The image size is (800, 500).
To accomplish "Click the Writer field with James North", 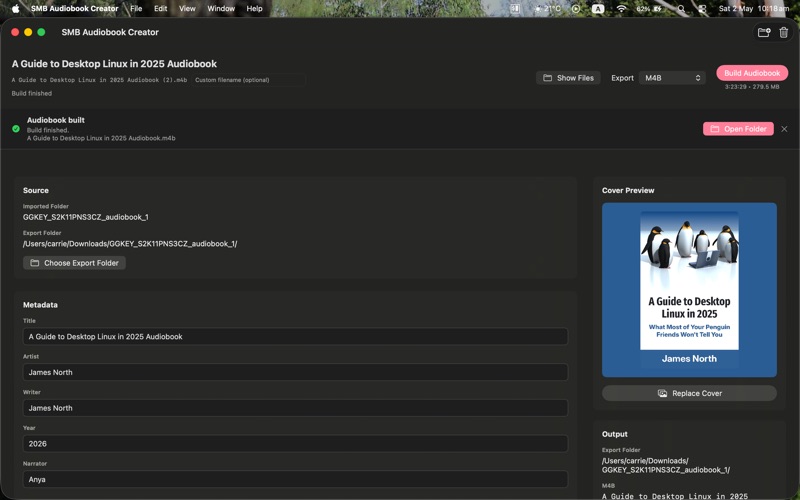I will click(295, 408).
